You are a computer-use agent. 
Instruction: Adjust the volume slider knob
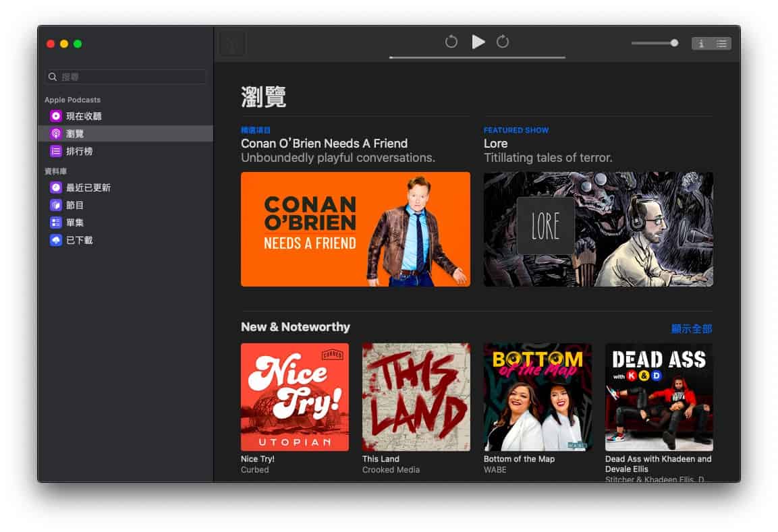point(674,43)
